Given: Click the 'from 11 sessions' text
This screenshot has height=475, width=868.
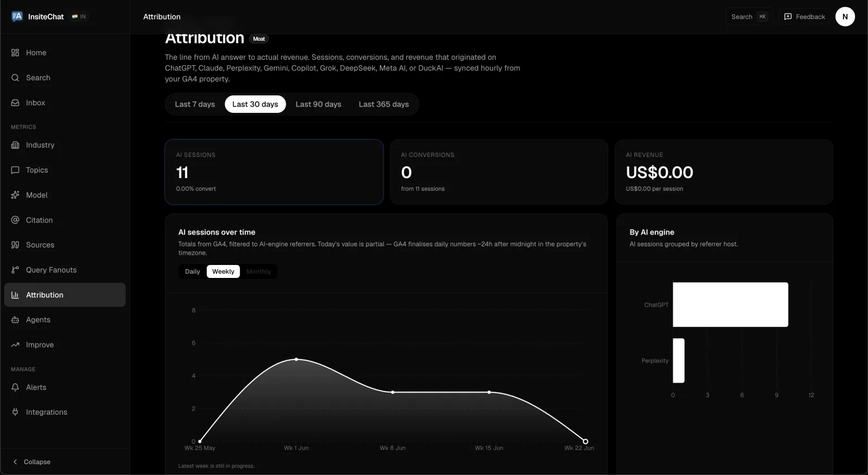Looking at the screenshot, I should (423, 189).
